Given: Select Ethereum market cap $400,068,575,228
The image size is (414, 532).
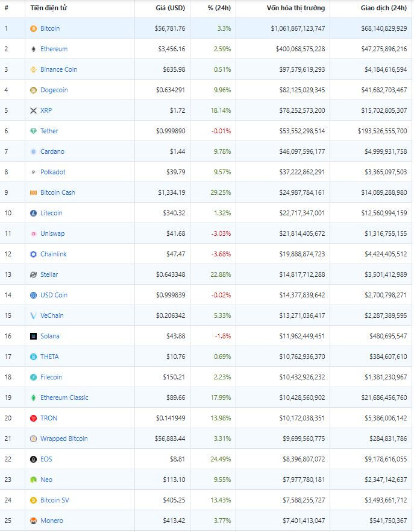Looking at the screenshot, I should pos(301,49).
